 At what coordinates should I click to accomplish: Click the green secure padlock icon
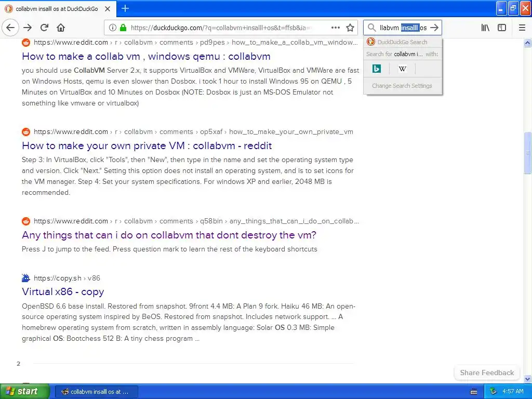123,28
